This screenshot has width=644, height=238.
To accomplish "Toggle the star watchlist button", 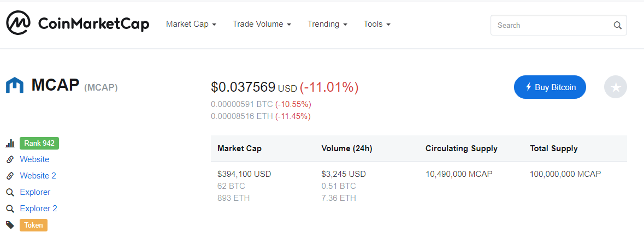I will (x=615, y=87).
